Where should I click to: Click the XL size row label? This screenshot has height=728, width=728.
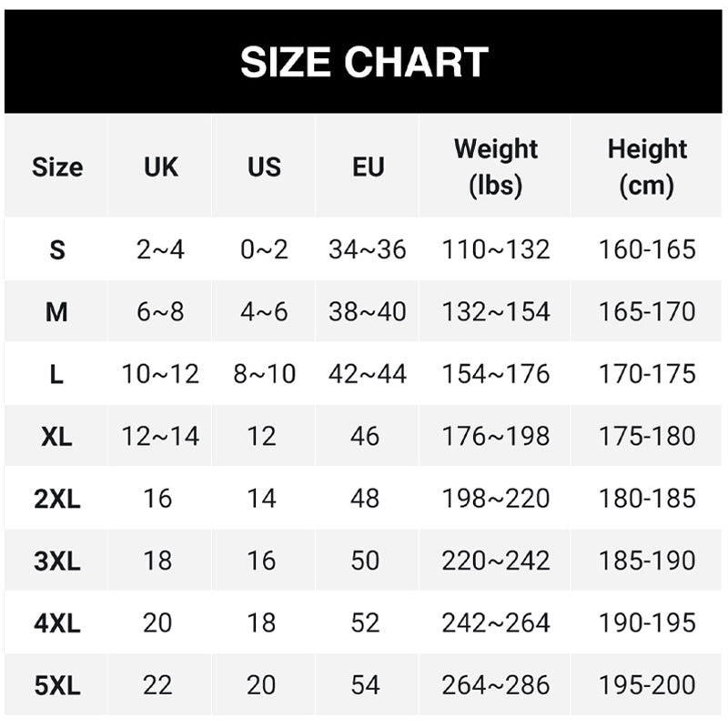(x=56, y=437)
